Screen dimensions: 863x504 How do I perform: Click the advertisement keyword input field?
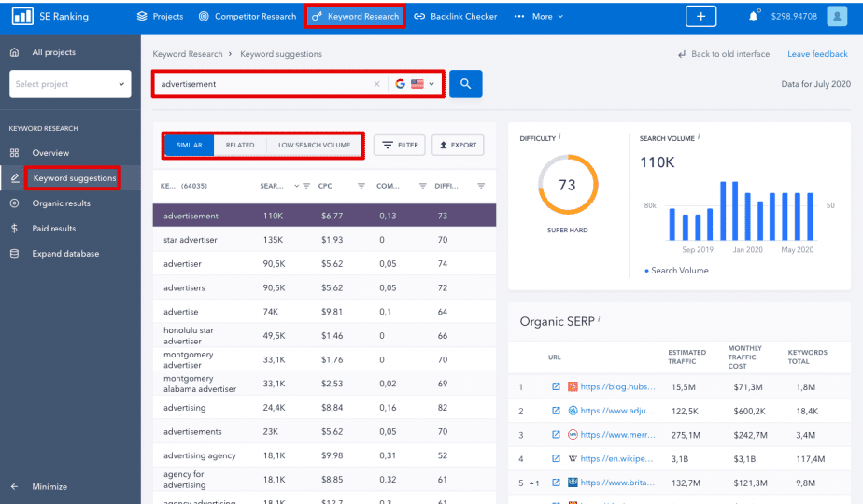pyautogui.click(x=264, y=84)
